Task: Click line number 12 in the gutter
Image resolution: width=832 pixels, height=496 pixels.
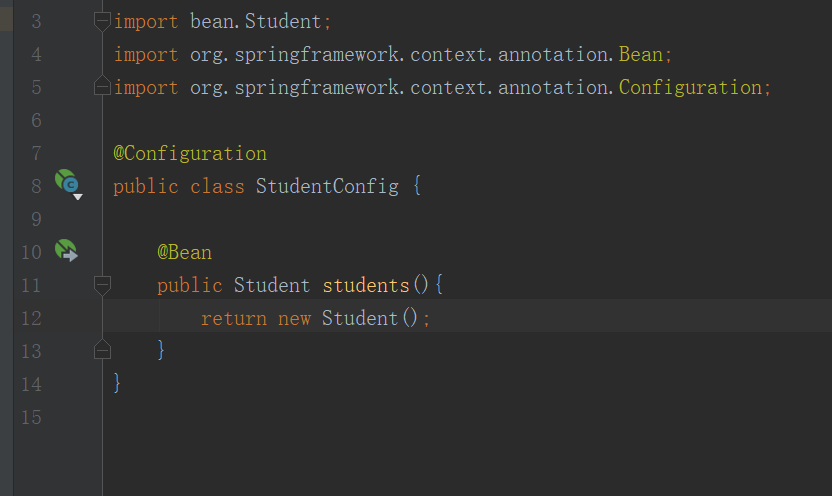Action: (x=31, y=318)
